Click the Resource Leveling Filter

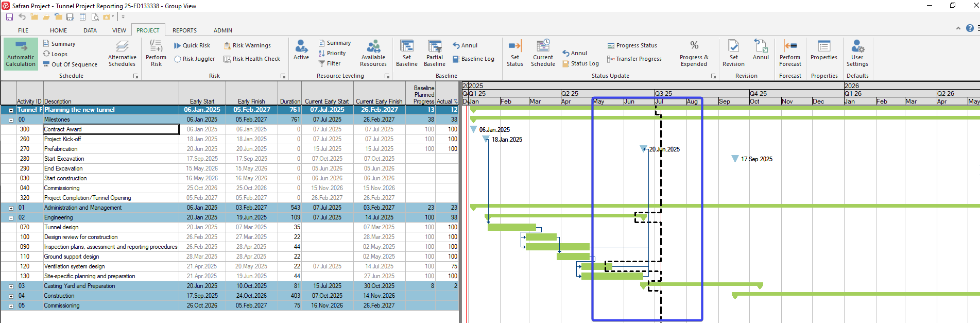(330, 63)
